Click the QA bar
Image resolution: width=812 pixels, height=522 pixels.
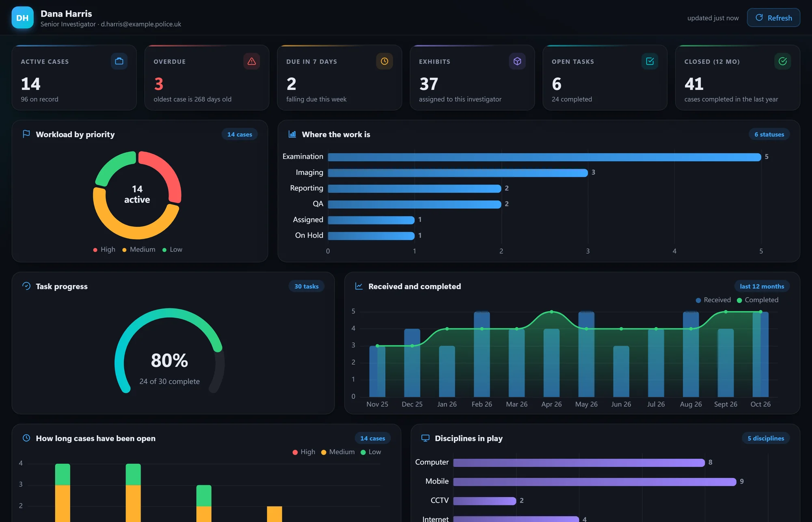pyautogui.click(x=415, y=204)
